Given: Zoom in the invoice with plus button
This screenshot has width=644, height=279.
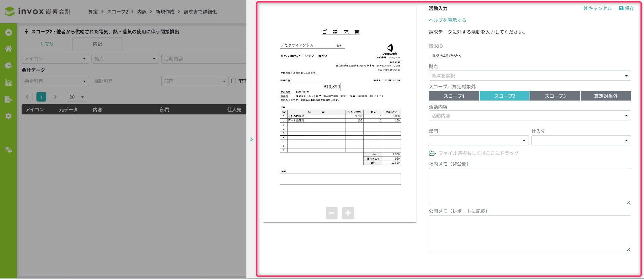Looking at the screenshot, I should click(x=348, y=213).
